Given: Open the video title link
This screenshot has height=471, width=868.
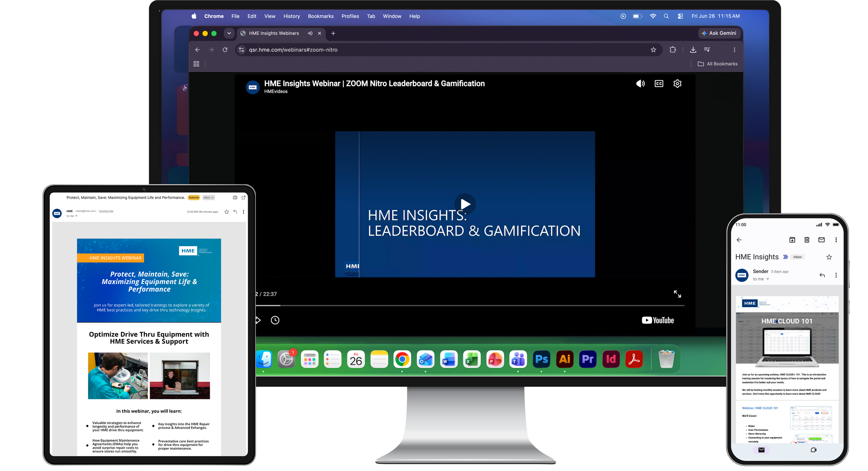Looking at the screenshot, I should tap(374, 83).
